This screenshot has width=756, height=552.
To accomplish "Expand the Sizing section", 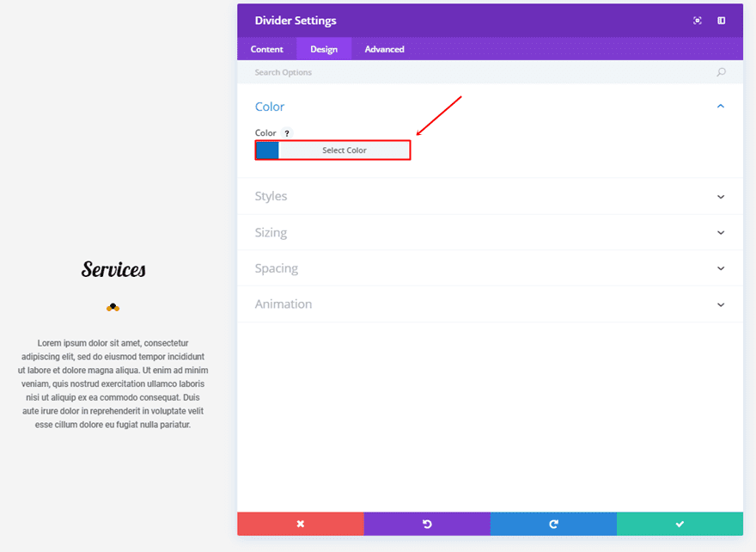I will pos(721,233).
